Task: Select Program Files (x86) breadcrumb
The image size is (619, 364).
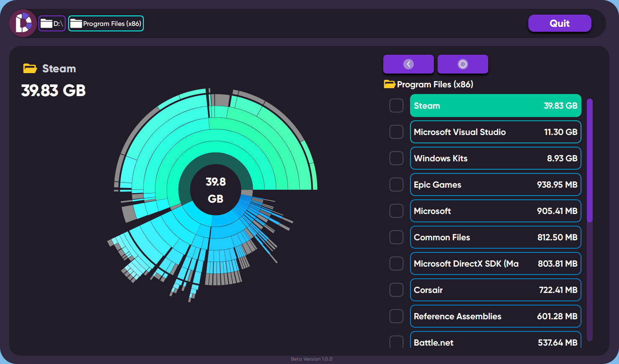Action: click(106, 23)
